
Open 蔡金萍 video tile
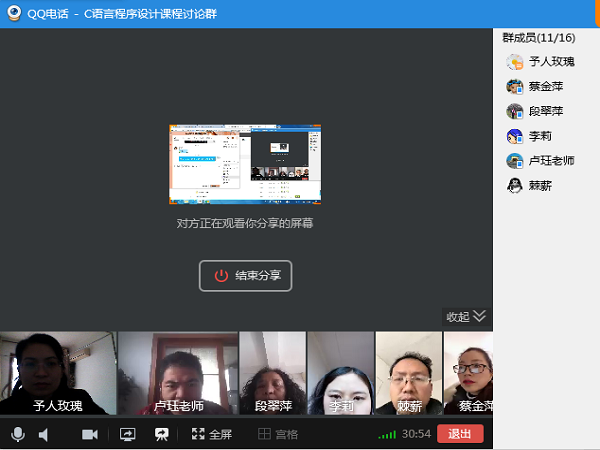pos(468,373)
